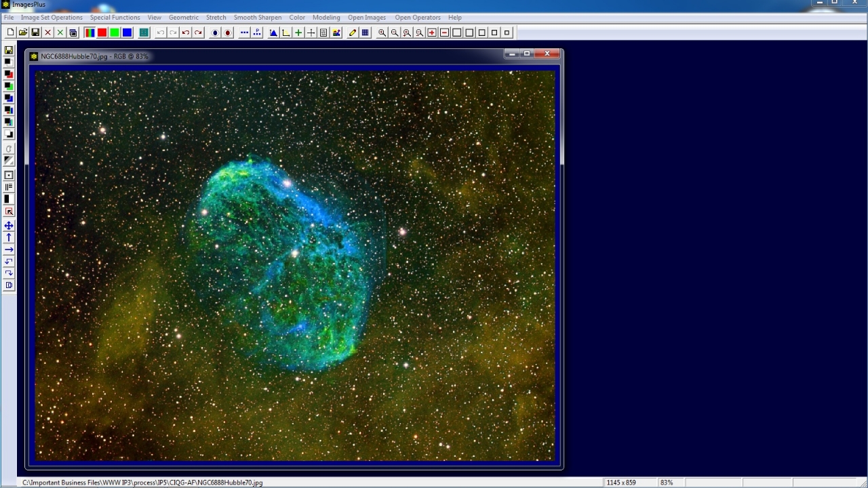Show the RGB color channel view
This screenshot has width=868, height=488.
90,33
